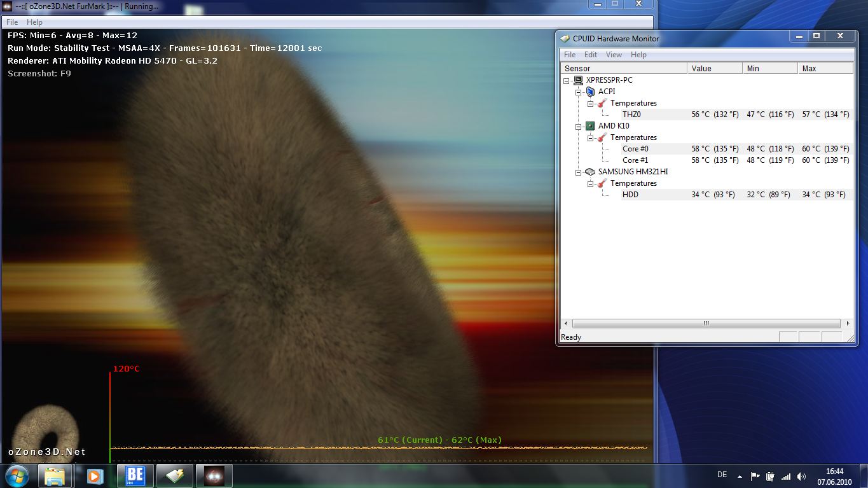Viewport: 868px width, 488px height.
Task: Open the network signal tray icon
Action: point(786,476)
